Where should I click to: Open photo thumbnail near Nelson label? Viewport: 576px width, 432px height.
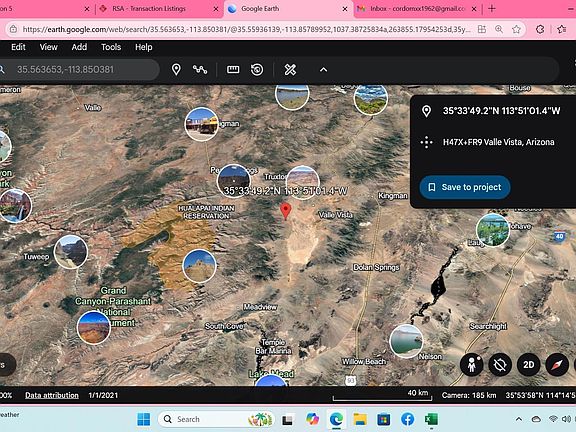click(406, 341)
